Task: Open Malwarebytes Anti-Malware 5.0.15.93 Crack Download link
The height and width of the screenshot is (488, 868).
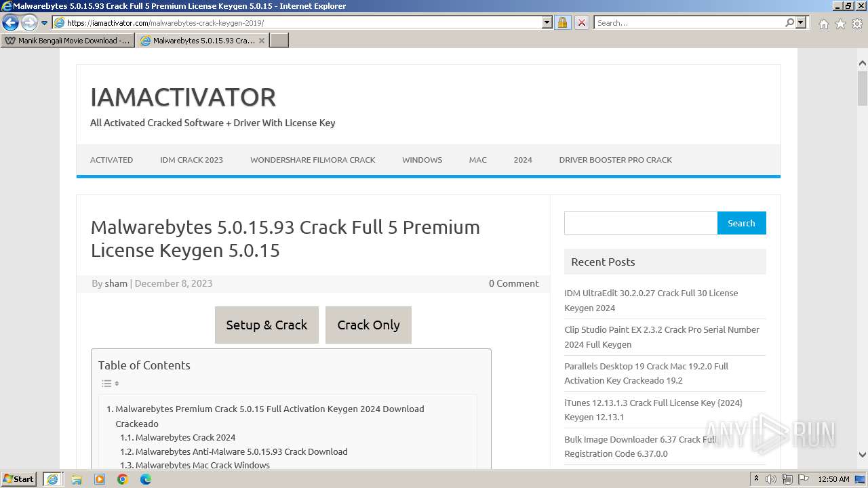Action: click(x=241, y=451)
